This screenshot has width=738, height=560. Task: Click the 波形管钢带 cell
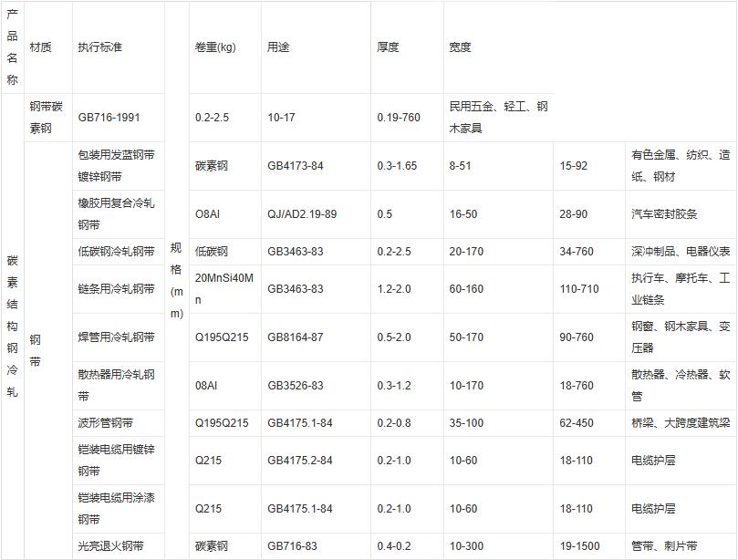(x=106, y=423)
